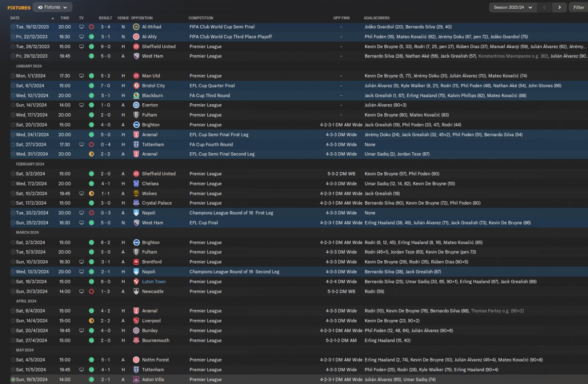588x384 pixels.
Task: Click the 7 - 0 result against Bristol City
Action: [105, 86]
